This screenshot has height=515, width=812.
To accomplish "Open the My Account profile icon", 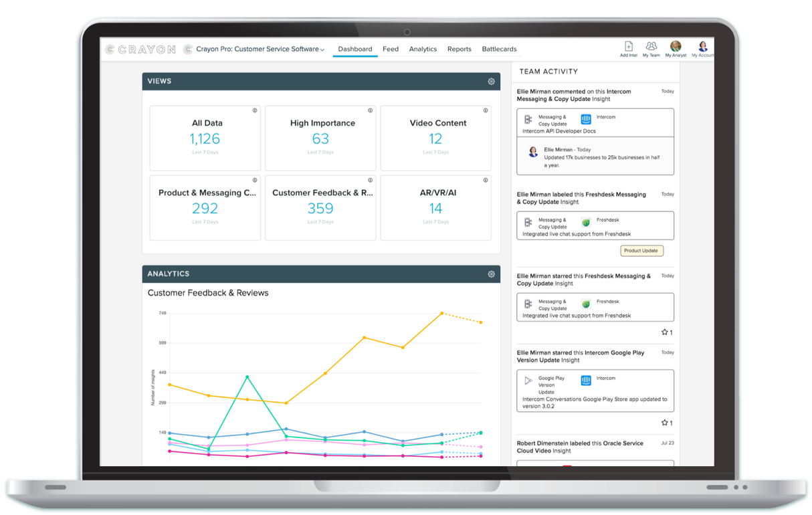I will click(703, 47).
